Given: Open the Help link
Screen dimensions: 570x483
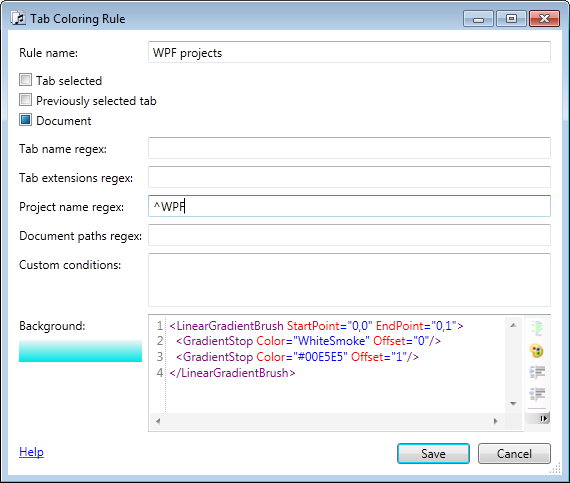Looking at the screenshot, I should [x=31, y=452].
